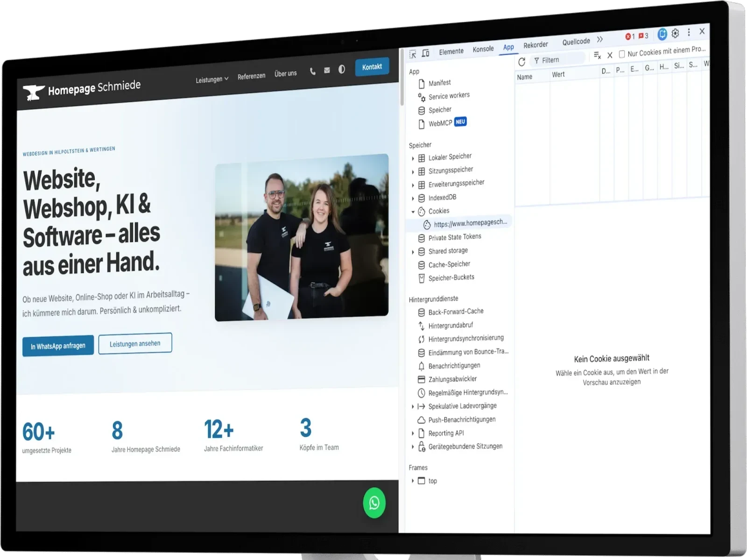Click the red error count badge
The height and width of the screenshot is (560, 747).
pos(630,36)
